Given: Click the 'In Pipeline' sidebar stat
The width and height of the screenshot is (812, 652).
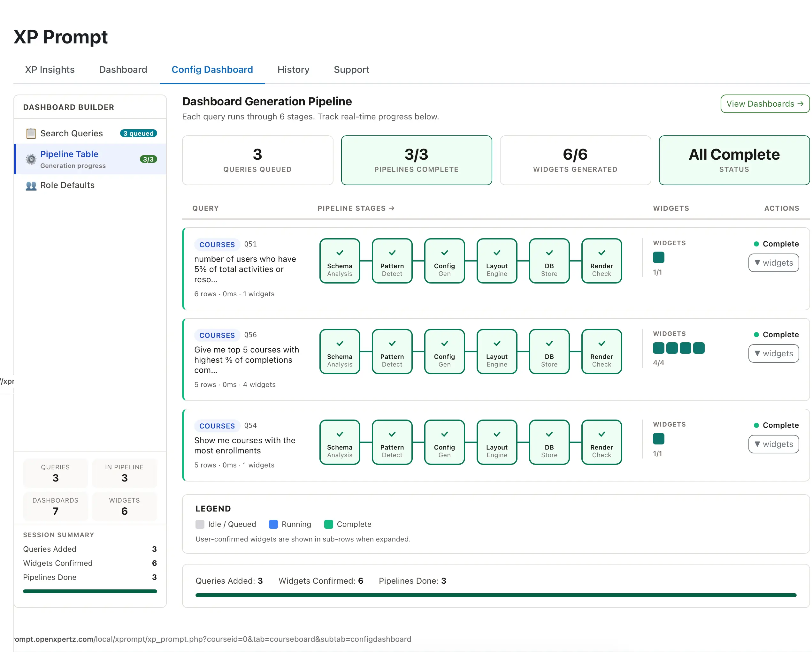Looking at the screenshot, I should [x=125, y=473].
